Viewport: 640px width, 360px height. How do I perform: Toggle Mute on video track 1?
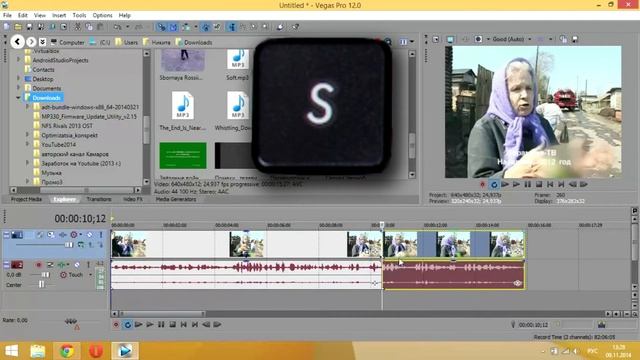(x=89, y=235)
